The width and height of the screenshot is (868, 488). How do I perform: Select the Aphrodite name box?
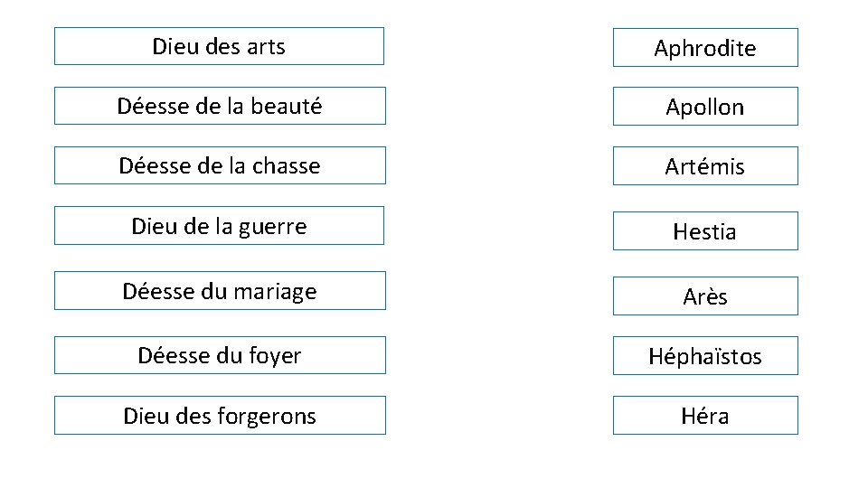[705, 48]
